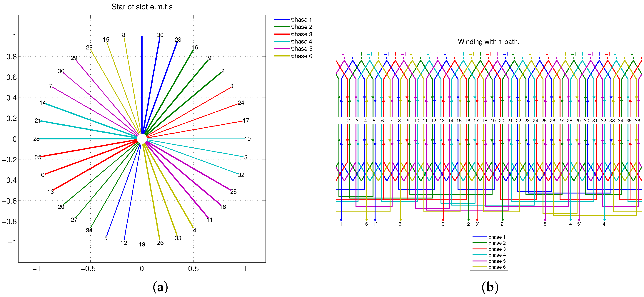Click y-axis tick label 0.8

click(11, 56)
